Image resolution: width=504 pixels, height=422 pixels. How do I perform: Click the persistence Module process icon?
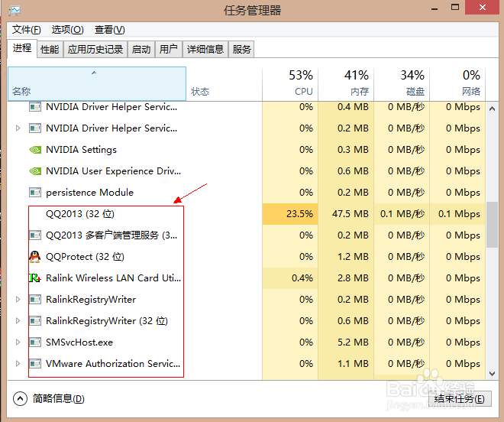(35, 193)
